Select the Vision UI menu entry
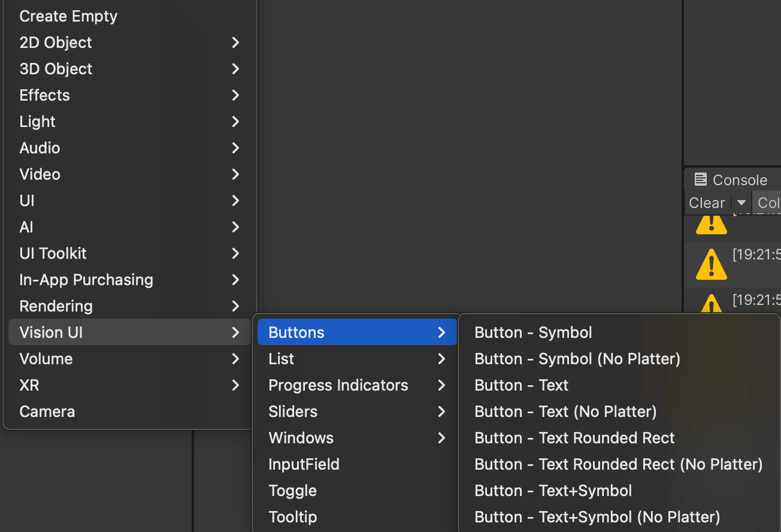 (129, 332)
